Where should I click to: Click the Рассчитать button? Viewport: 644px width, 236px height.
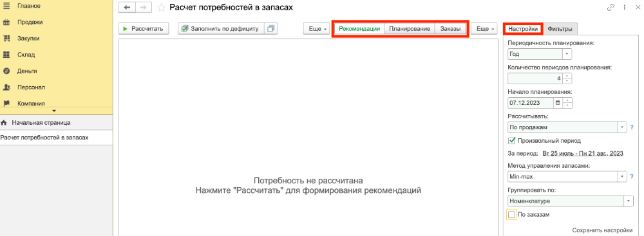point(144,29)
